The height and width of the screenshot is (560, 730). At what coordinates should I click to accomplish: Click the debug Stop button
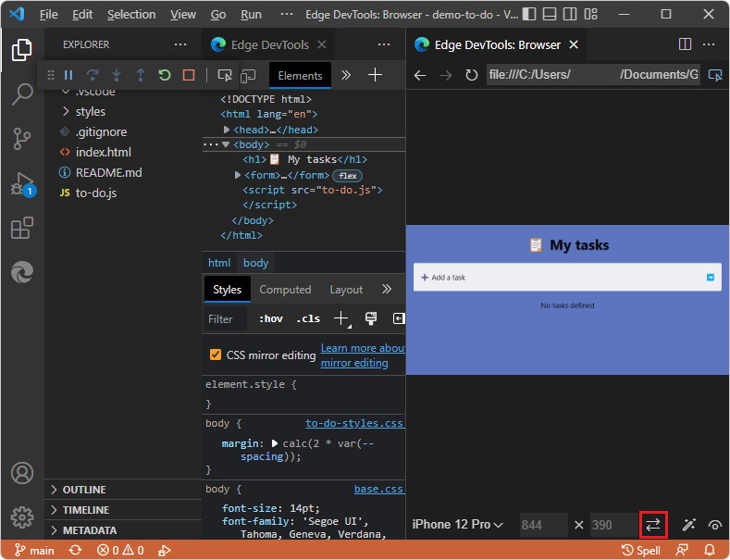(x=189, y=76)
